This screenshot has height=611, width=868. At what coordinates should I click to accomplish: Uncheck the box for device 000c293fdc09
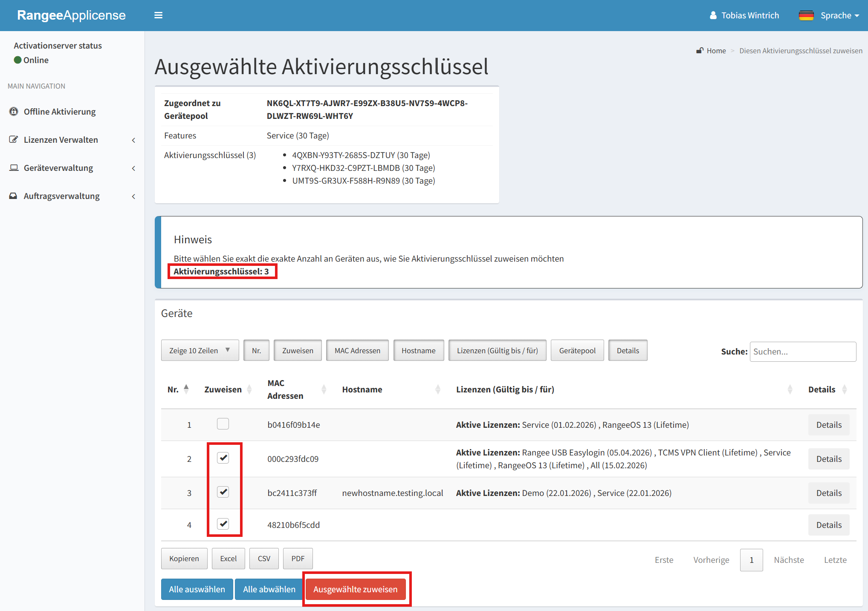(223, 458)
